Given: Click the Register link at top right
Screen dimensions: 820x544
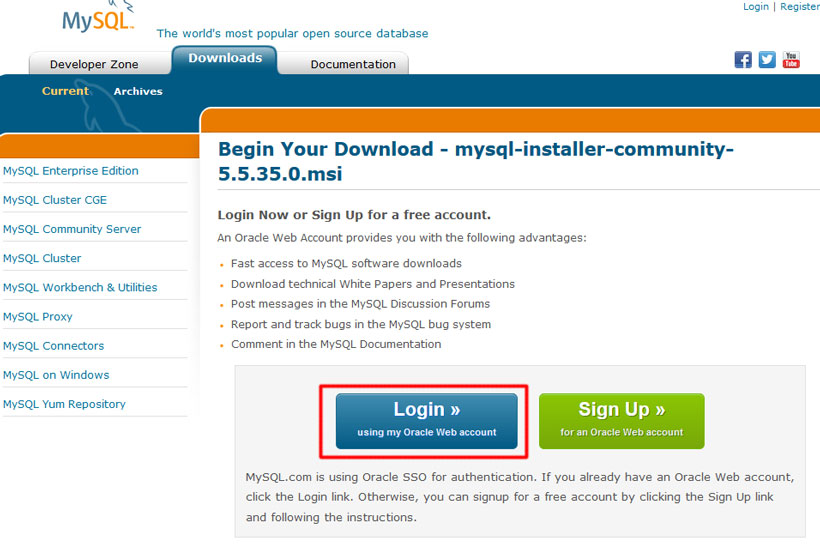Looking at the screenshot, I should 800,6.
